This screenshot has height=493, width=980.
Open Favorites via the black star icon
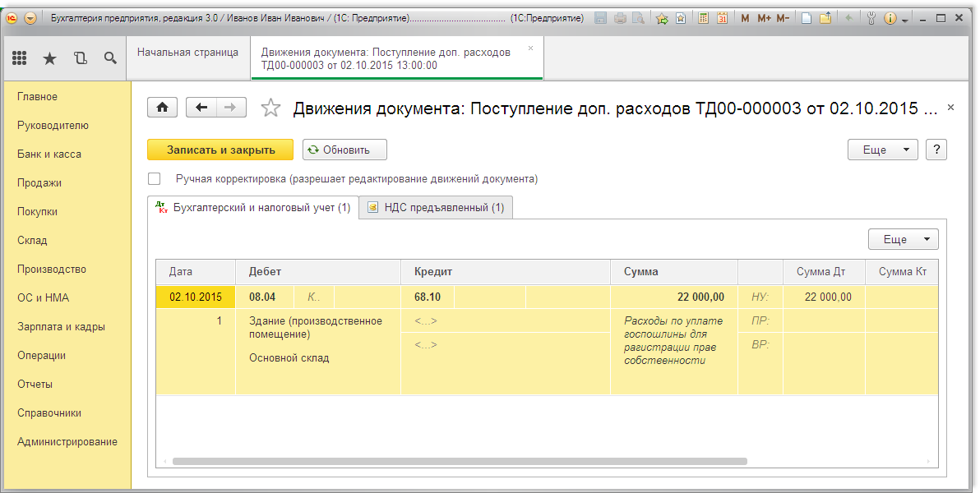point(49,58)
